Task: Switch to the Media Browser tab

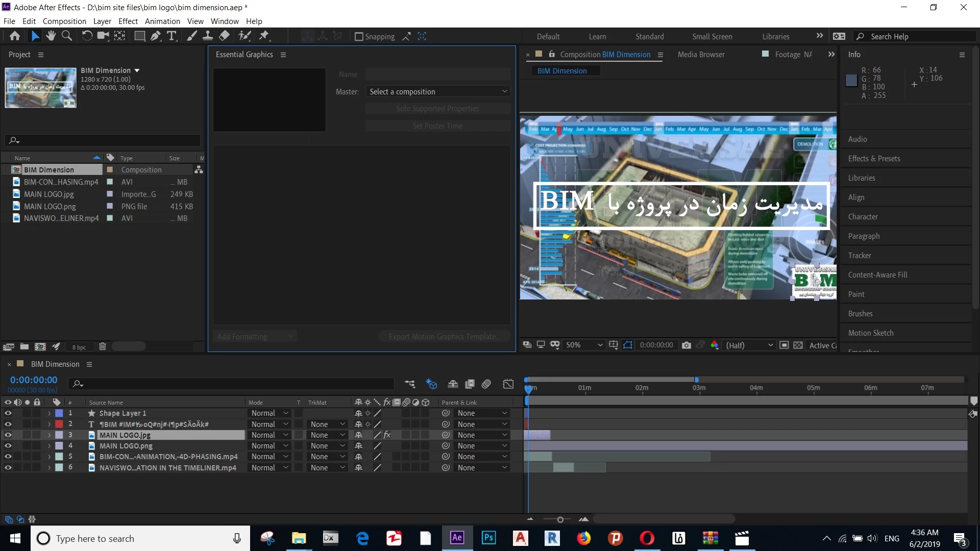Action: point(701,55)
